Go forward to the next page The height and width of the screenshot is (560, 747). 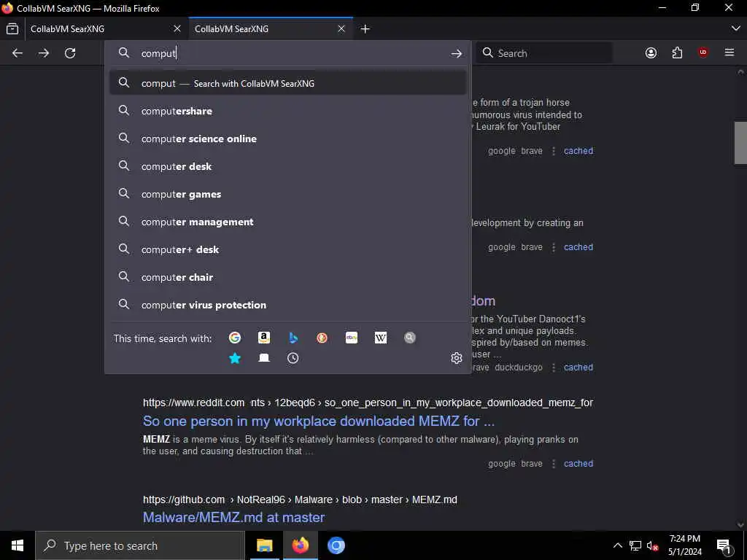click(x=44, y=52)
